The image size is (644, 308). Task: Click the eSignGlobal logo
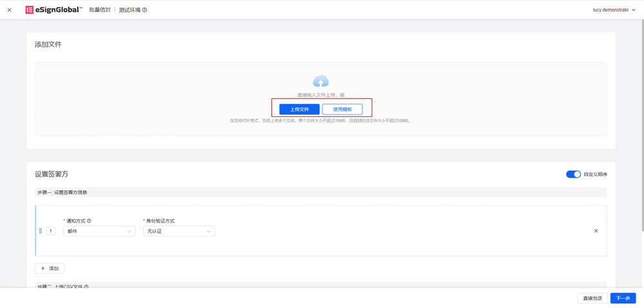[53, 10]
